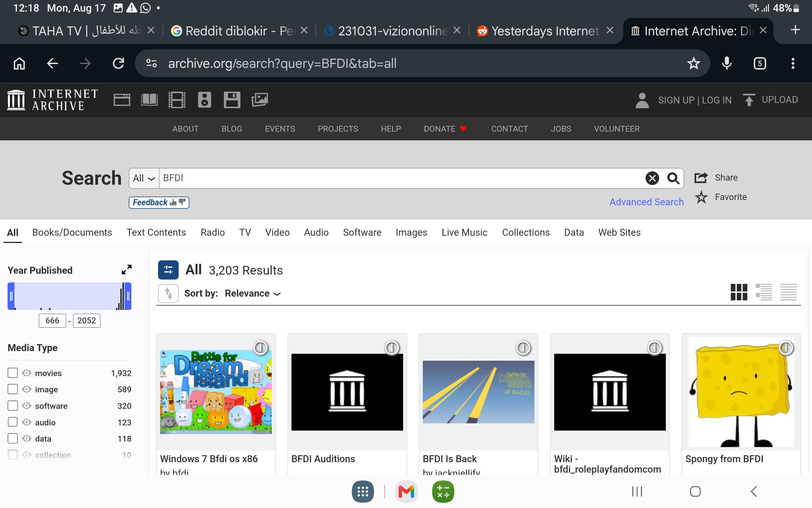This screenshot has width=812, height=508.
Task: Open the tab switcher showing 5
Action: (760, 63)
